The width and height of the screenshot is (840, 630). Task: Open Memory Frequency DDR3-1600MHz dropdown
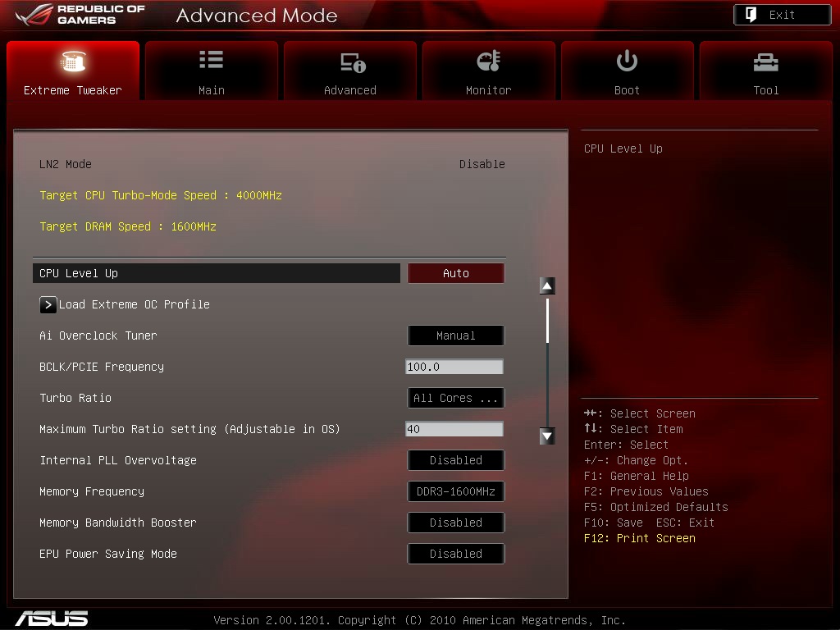click(x=456, y=491)
